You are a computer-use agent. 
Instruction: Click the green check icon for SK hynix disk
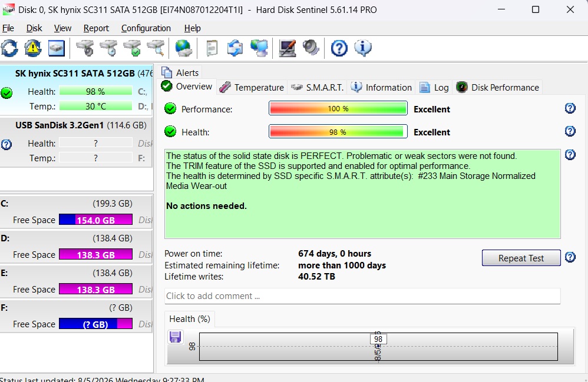coord(6,92)
